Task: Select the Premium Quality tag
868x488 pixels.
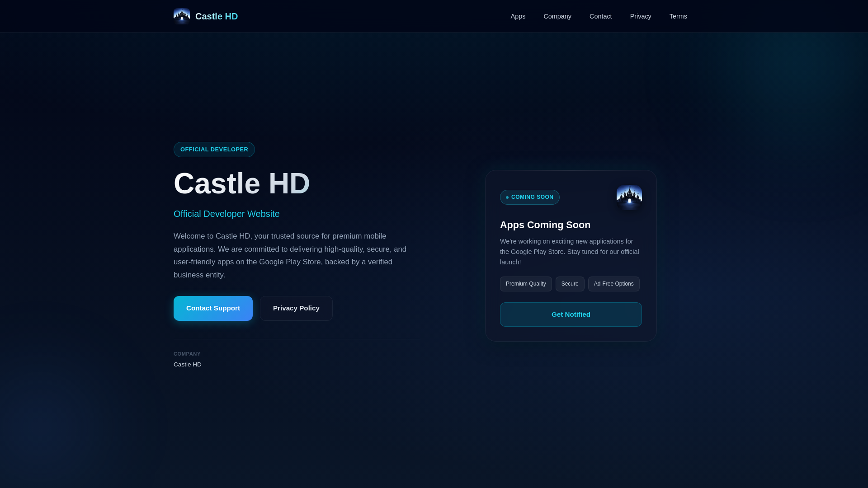Action: click(x=526, y=284)
